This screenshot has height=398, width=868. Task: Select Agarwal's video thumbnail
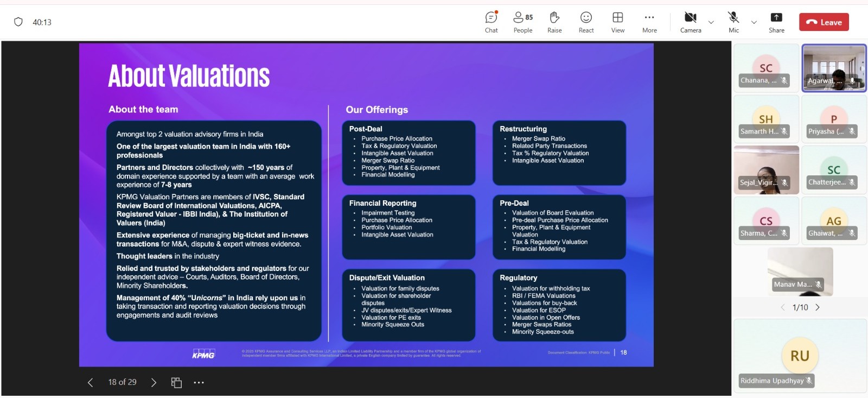[x=834, y=68]
